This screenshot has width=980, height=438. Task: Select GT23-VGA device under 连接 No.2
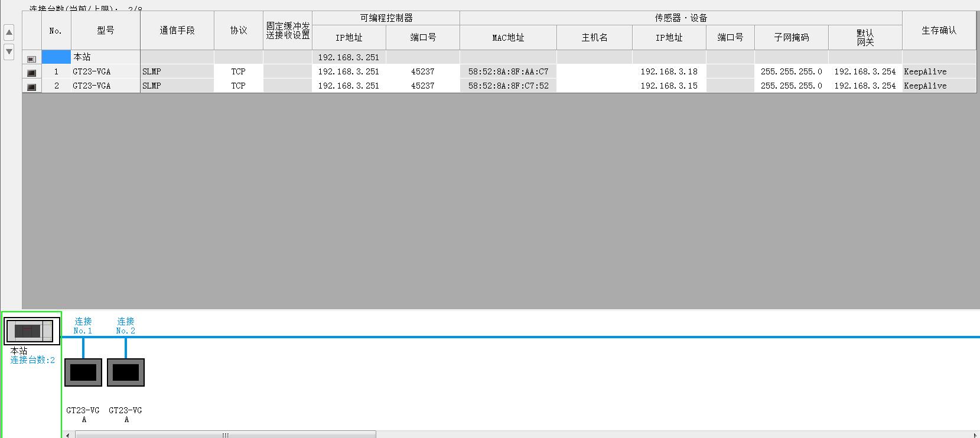(125, 372)
